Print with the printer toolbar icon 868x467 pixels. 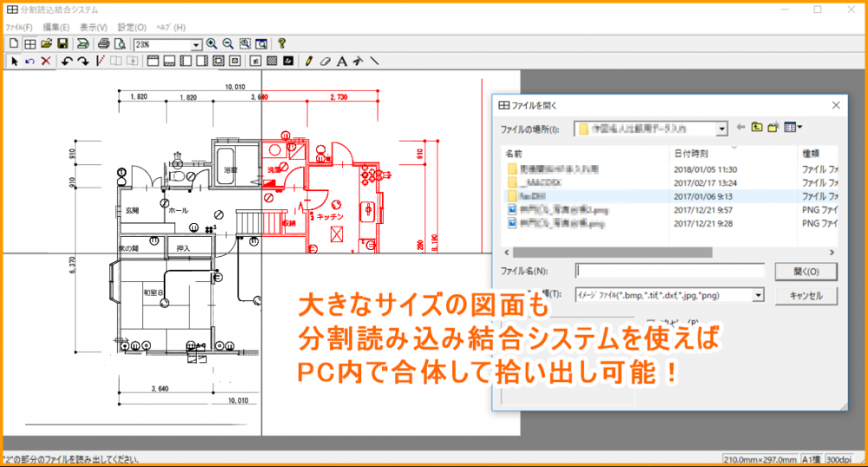(x=103, y=43)
